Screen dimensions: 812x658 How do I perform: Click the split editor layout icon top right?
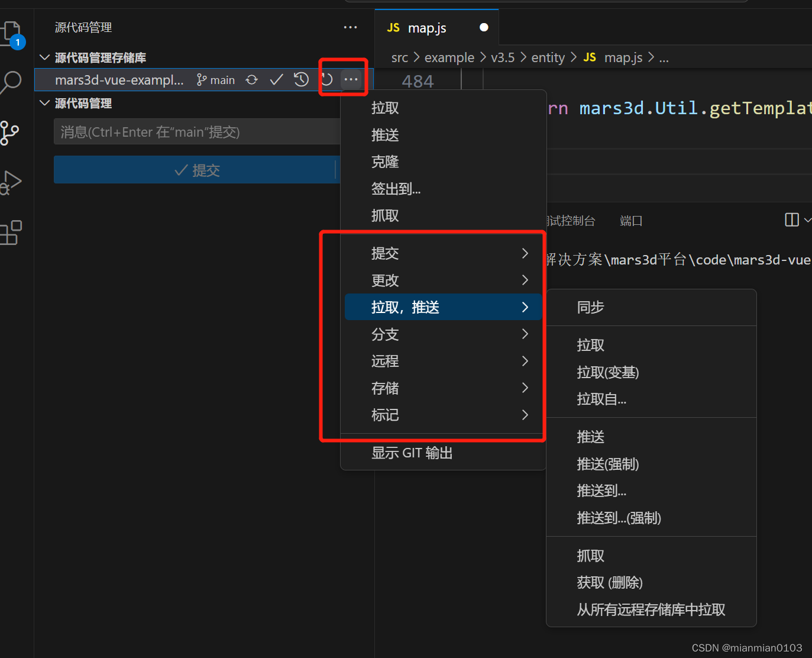click(x=791, y=220)
